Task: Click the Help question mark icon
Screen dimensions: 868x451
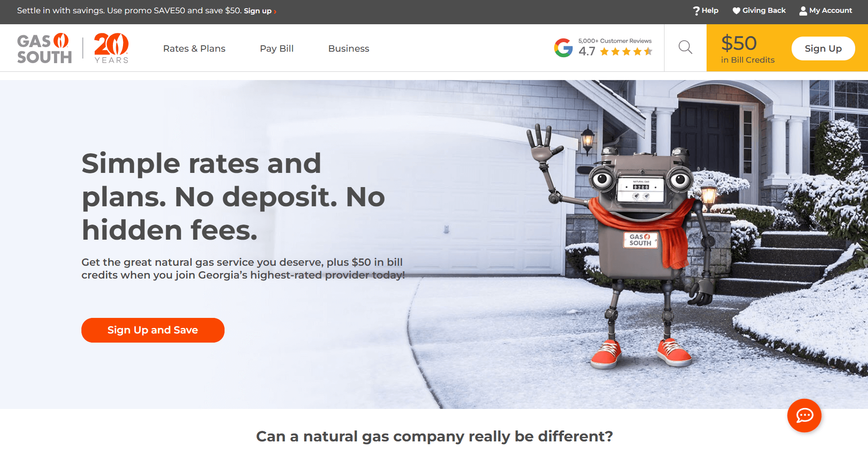Action: pyautogui.click(x=696, y=11)
